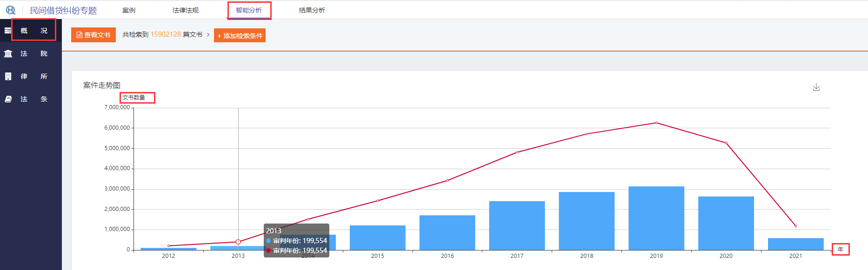The height and width of the screenshot is (270, 868).
Task: Click the 2021 bar in the chart
Action: [x=795, y=244]
